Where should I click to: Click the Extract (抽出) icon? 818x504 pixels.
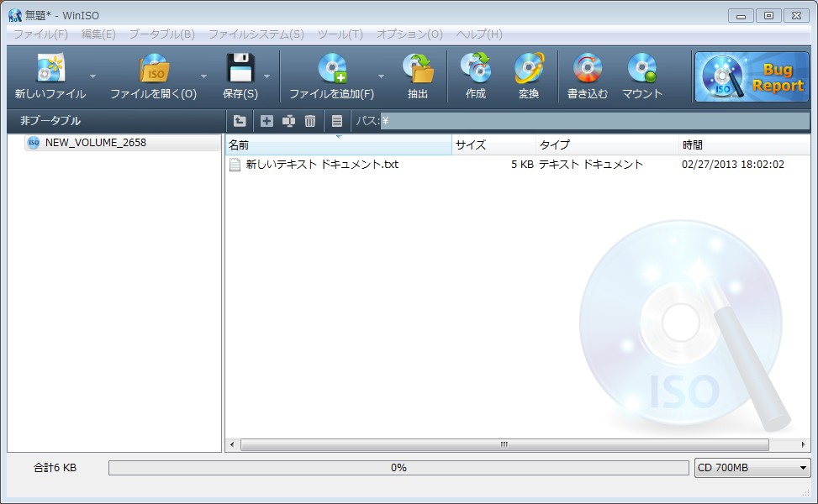[x=419, y=68]
